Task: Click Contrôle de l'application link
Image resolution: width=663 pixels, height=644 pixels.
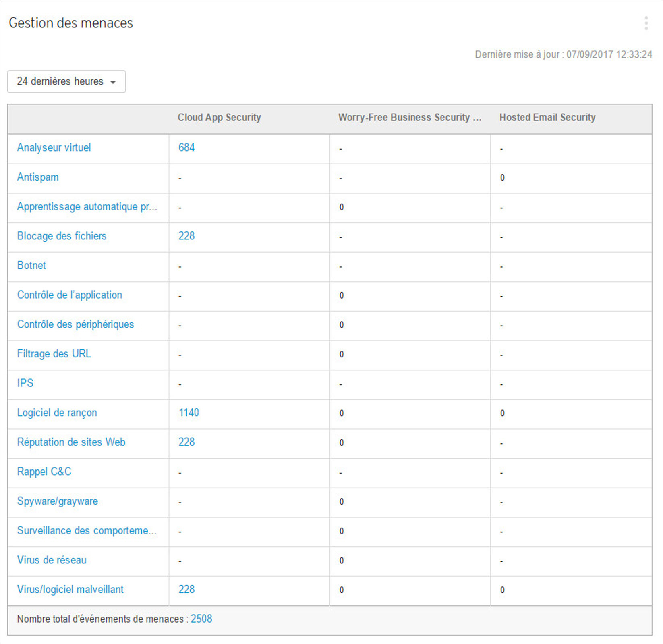Action: pos(70,295)
